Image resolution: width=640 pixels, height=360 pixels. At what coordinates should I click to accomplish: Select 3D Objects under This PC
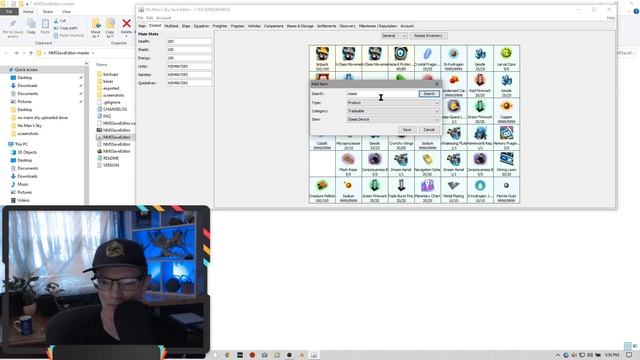pos(27,152)
